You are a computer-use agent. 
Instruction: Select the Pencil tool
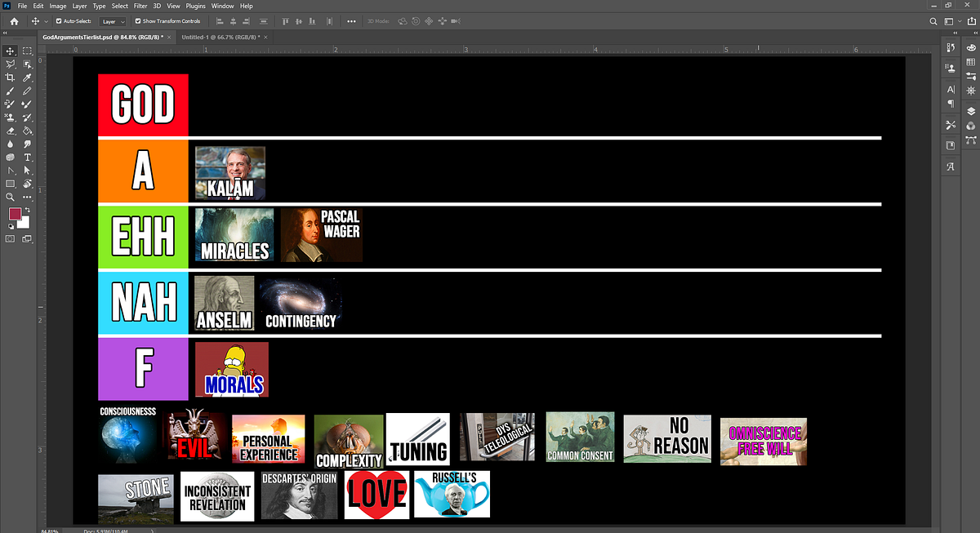[x=28, y=90]
